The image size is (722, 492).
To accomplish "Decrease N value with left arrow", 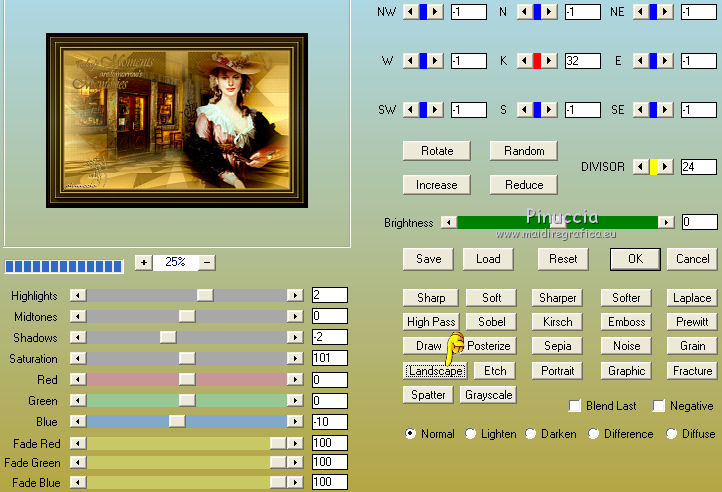I will 525,12.
